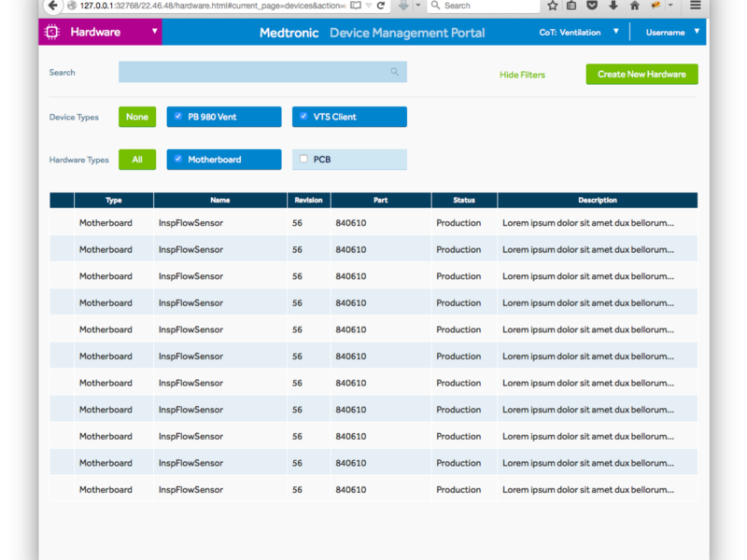Open the browser downloads arrow icon
747x560 pixels.
tap(613, 6)
